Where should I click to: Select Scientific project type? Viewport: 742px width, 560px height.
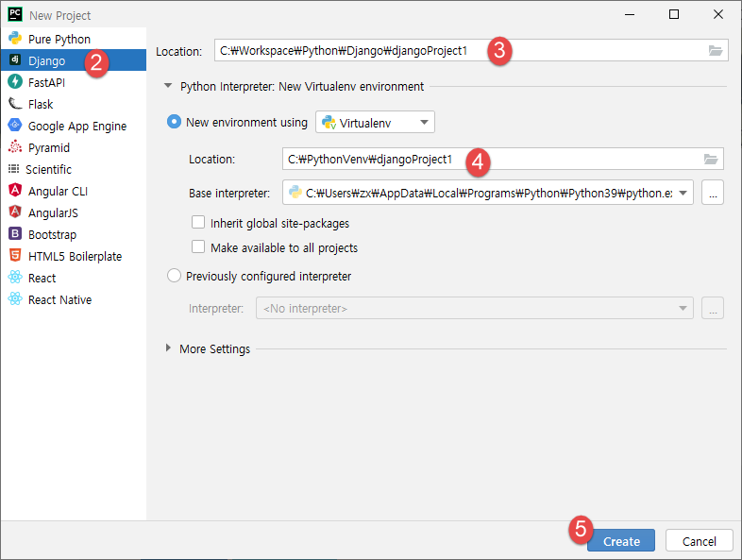point(74,169)
